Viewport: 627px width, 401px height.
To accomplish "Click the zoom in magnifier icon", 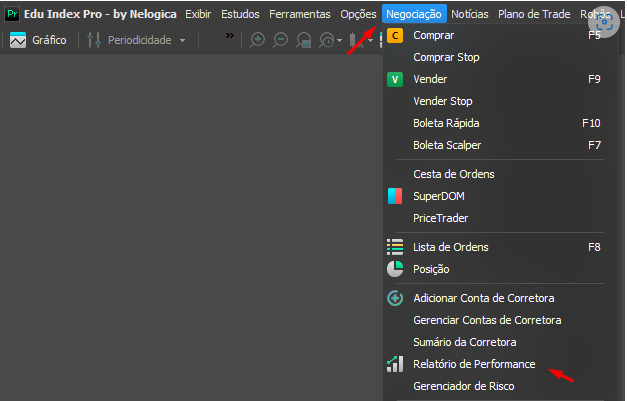I will (257, 40).
